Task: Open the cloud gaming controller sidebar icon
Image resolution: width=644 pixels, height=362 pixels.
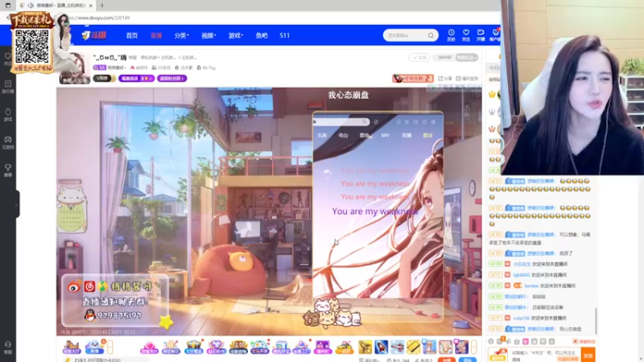Action: pyautogui.click(x=8, y=142)
